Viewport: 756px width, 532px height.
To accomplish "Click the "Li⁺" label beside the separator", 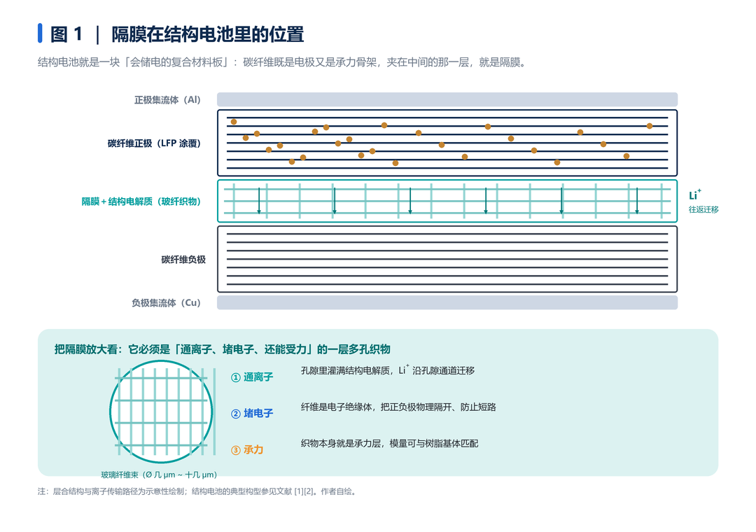I will click(x=695, y=195).
